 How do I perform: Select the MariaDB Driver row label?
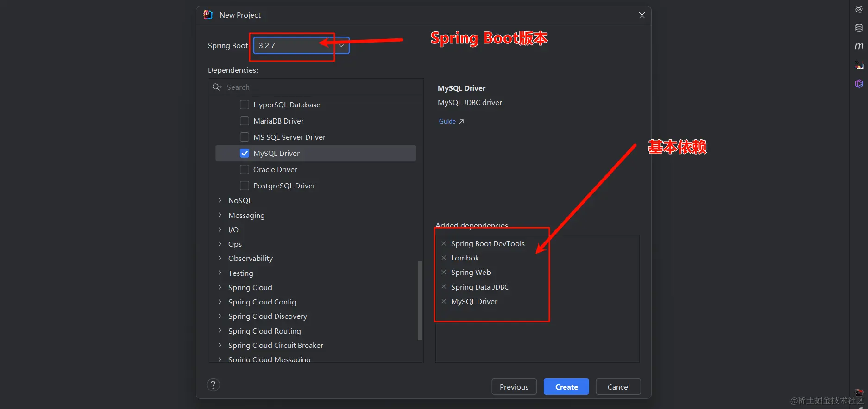pos(278,121)
